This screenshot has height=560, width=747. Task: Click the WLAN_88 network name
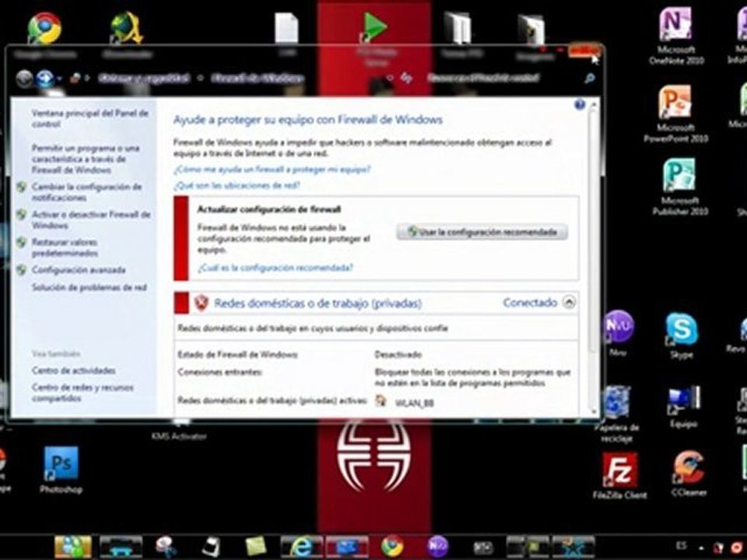click(414, 403)
